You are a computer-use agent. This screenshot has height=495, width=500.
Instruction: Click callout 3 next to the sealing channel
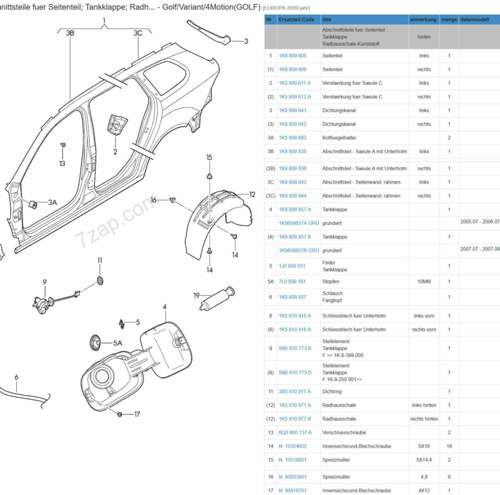tap(246, 41)
